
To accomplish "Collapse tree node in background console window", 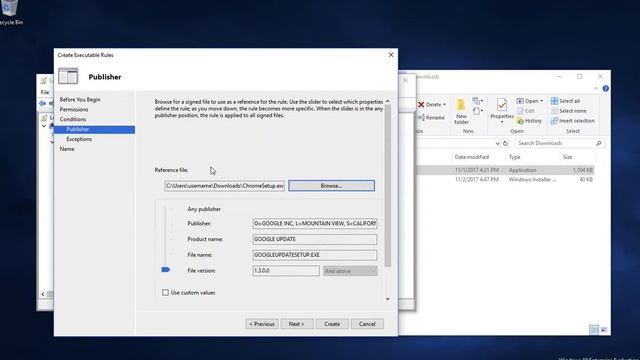I will [44, 126].
